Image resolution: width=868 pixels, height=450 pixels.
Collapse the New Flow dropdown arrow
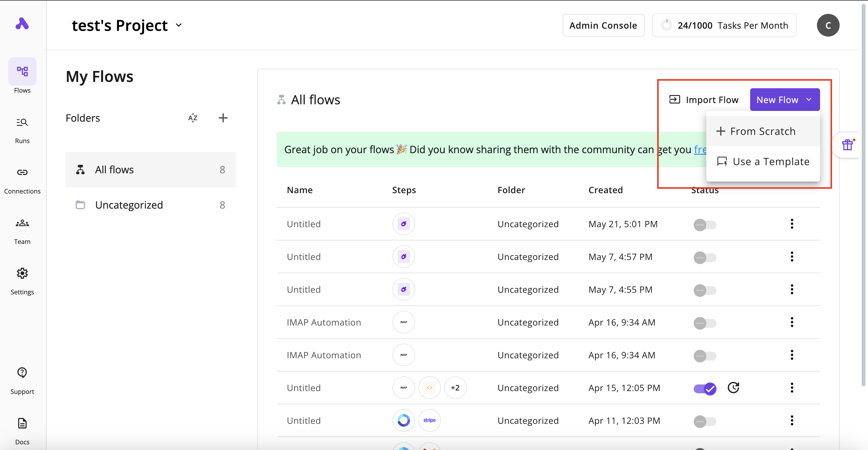[809, 100]
